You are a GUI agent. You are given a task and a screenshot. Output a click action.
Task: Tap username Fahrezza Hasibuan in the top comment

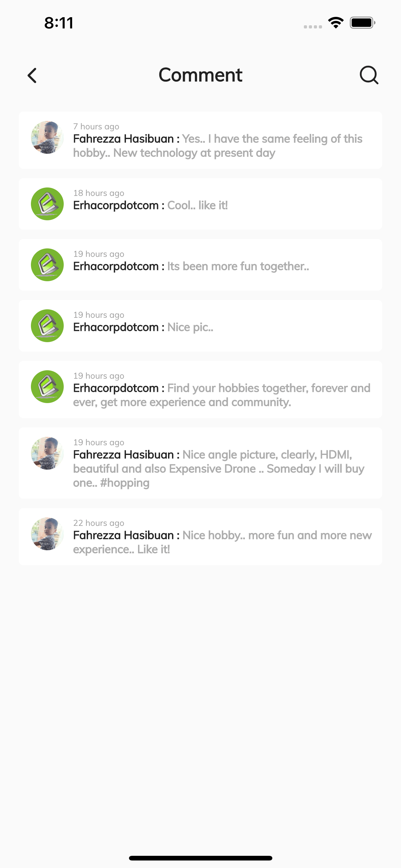(x=123, y=138)
